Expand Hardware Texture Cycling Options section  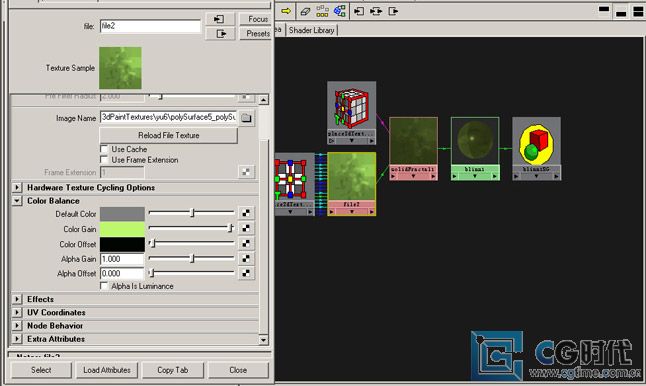tap(17, 187)
